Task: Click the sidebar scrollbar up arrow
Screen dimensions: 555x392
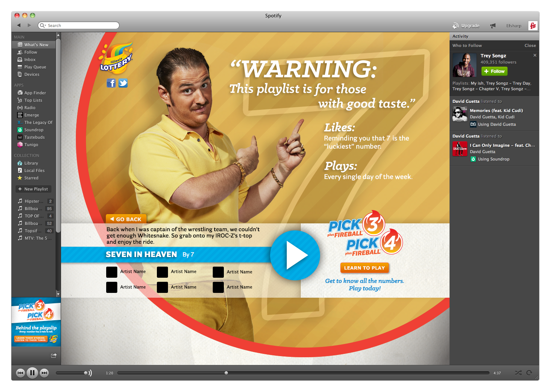Action: (x=58, y=35)
